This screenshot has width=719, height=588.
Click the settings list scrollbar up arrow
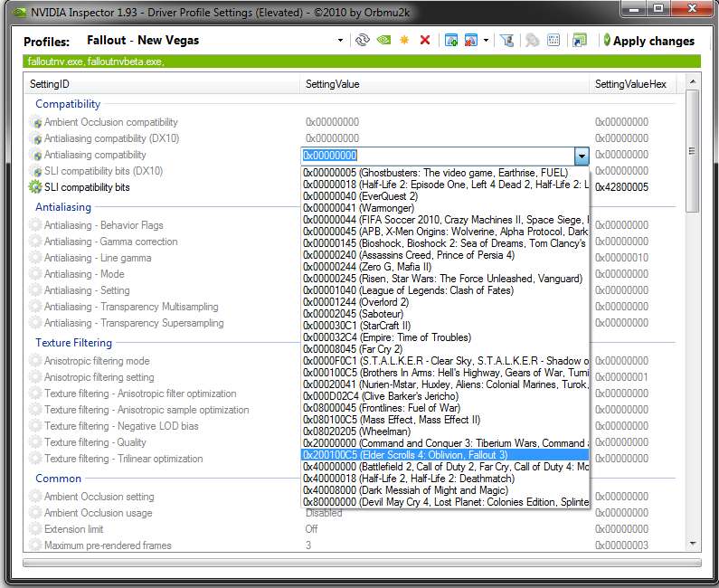[x=693, y=81]
